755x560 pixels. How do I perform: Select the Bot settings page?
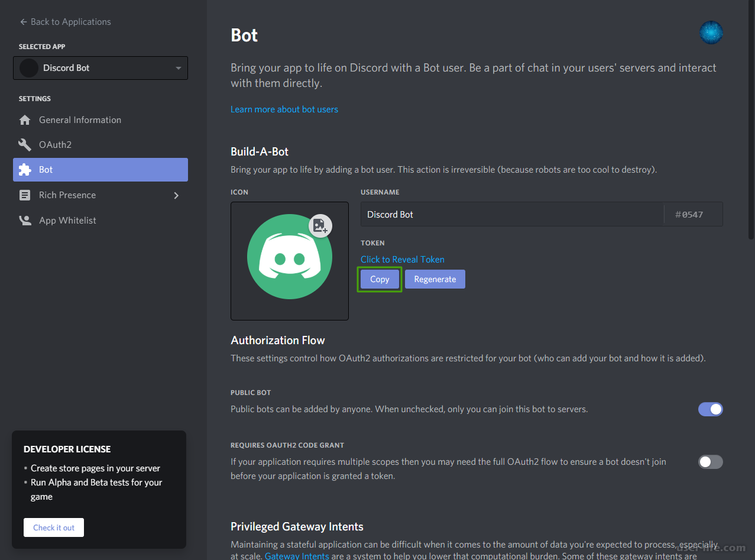[x=101, y=170]
